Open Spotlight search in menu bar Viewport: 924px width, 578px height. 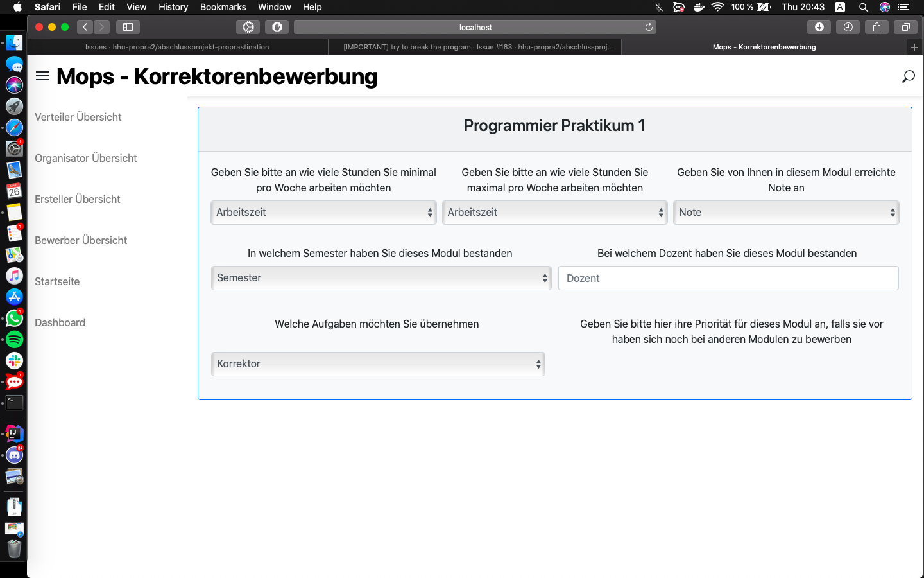coord(864,7)
